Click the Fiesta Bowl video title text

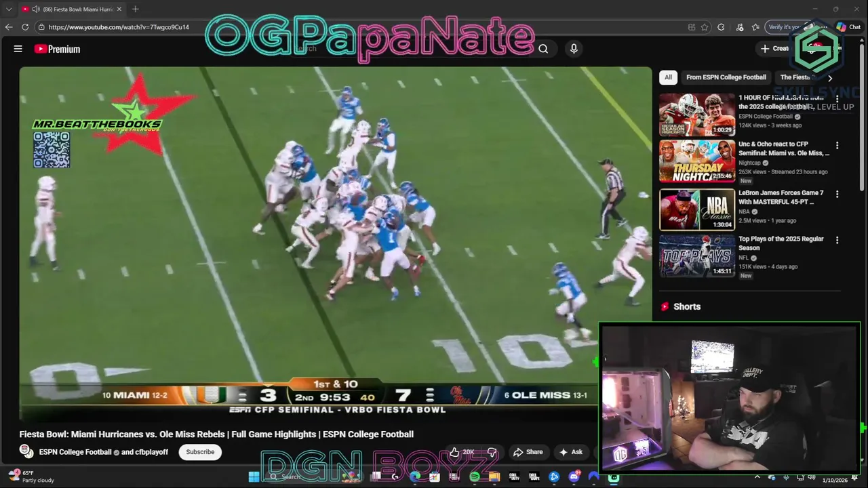point(216,434)
